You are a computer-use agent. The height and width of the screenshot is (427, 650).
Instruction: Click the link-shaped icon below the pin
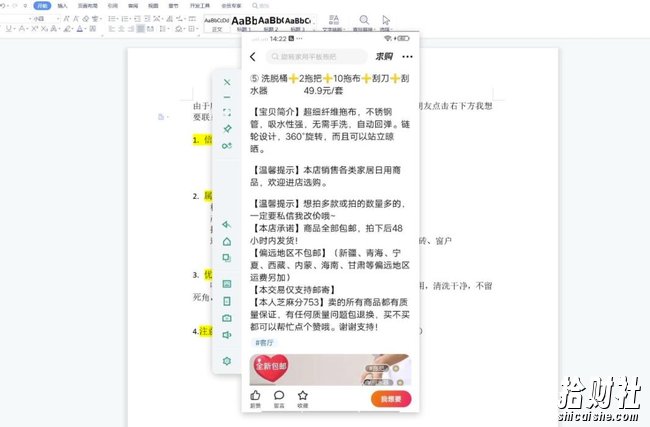click(x=227, y=146)
